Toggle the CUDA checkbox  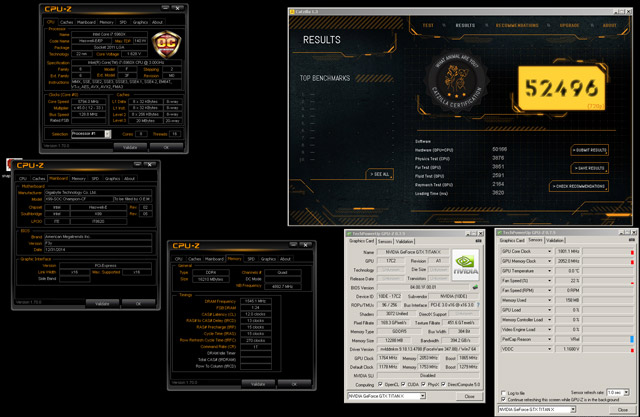[x=403, y=384]
